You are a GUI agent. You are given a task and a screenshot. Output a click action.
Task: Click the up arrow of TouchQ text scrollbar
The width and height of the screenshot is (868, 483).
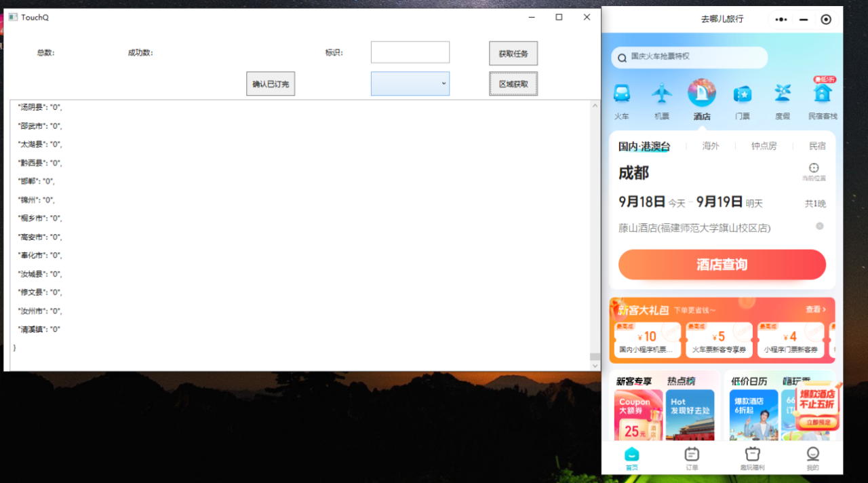tap(595, 106)
